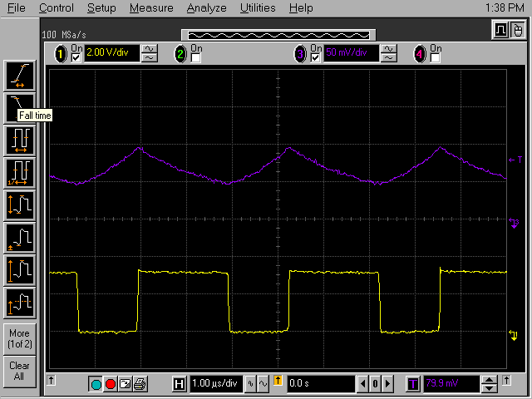Image resolution: width=532 pixels, height=399 pixels.
Task: Adjust Channel 3 vertical scale spinner
Action: (x=388, y=54)
